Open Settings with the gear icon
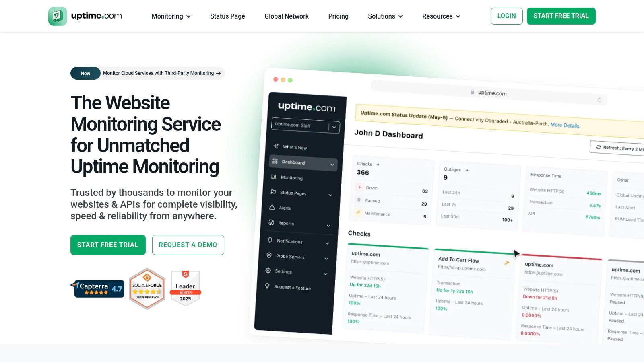644x362 pixels. click(x=267, y=271)
